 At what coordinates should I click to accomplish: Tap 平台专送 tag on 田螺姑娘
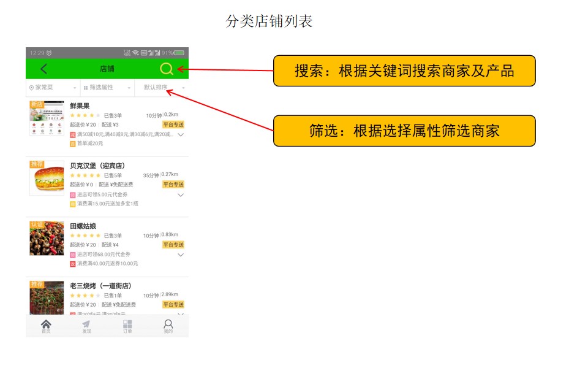[x=173, y=245]
